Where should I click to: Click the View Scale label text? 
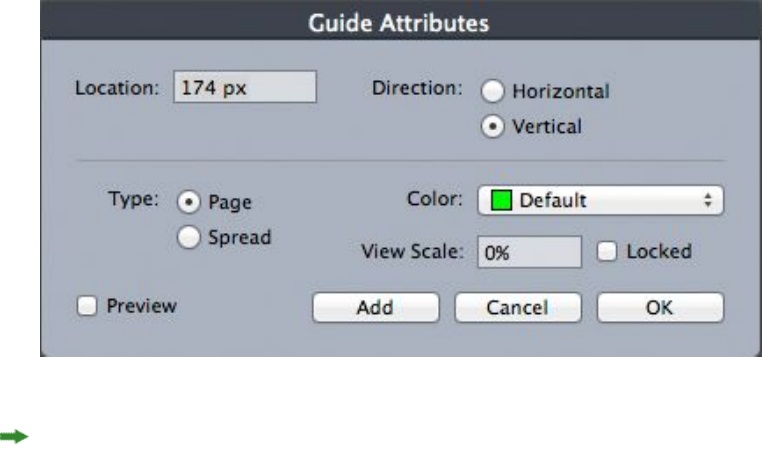[413, 253]
